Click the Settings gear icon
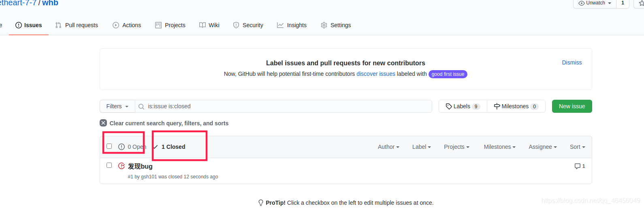This screenshot has width=644, height=208. click(324, 25)
